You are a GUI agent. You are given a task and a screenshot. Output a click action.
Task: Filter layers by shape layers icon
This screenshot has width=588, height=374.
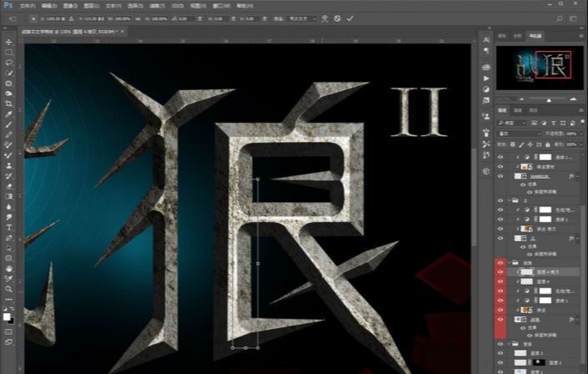pos(563,124)
